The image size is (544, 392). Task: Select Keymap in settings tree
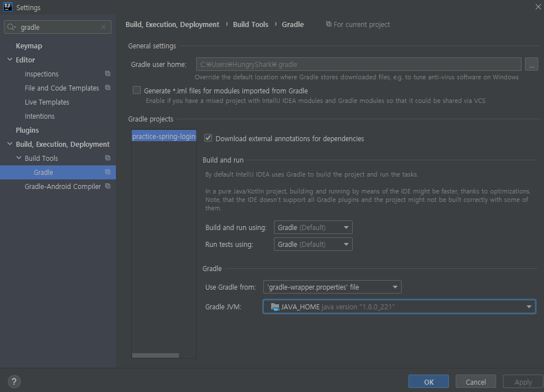29,46
